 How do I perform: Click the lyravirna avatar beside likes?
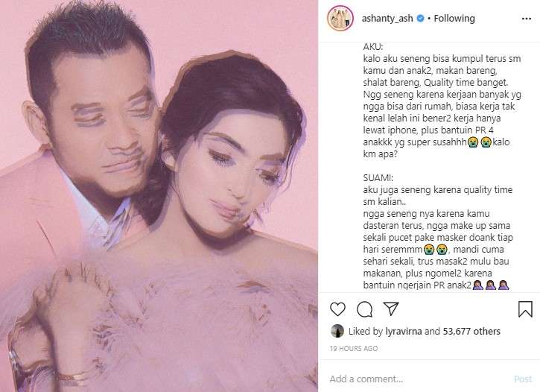[x=337, y=331]
